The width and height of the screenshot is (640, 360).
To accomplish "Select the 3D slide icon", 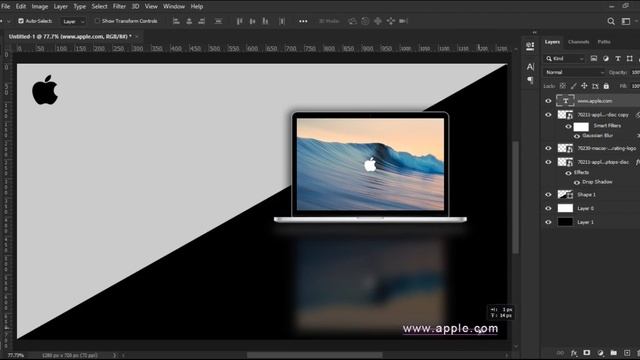I will [391, 21].
